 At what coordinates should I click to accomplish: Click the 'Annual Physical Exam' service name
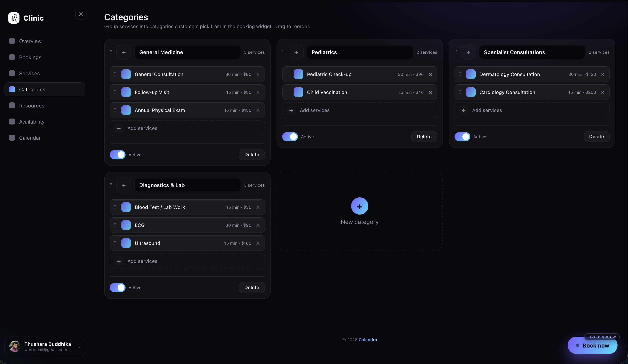pyautogui.click(x=160, y=110)
